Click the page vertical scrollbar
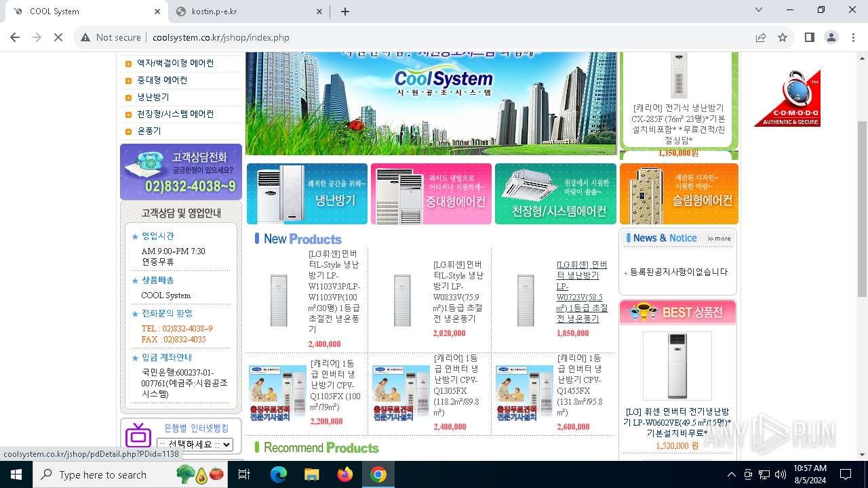The image size is (868, 488). tap(863, 209)
